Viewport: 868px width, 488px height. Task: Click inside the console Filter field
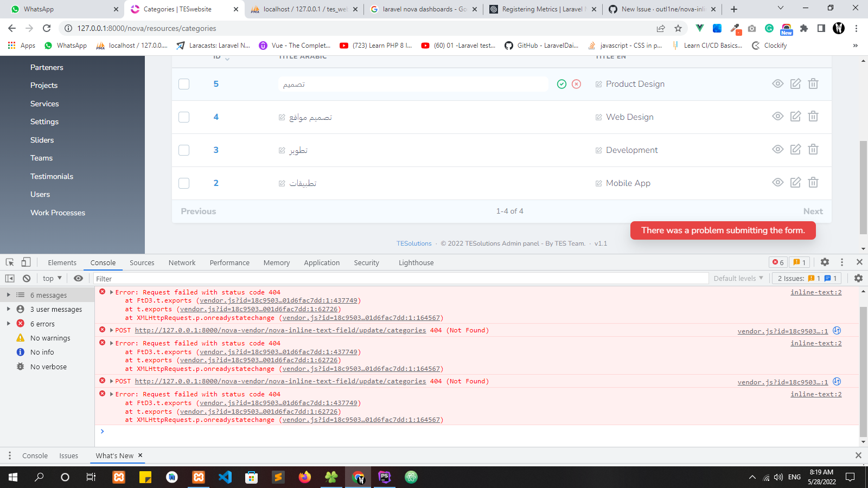point(217,278)
